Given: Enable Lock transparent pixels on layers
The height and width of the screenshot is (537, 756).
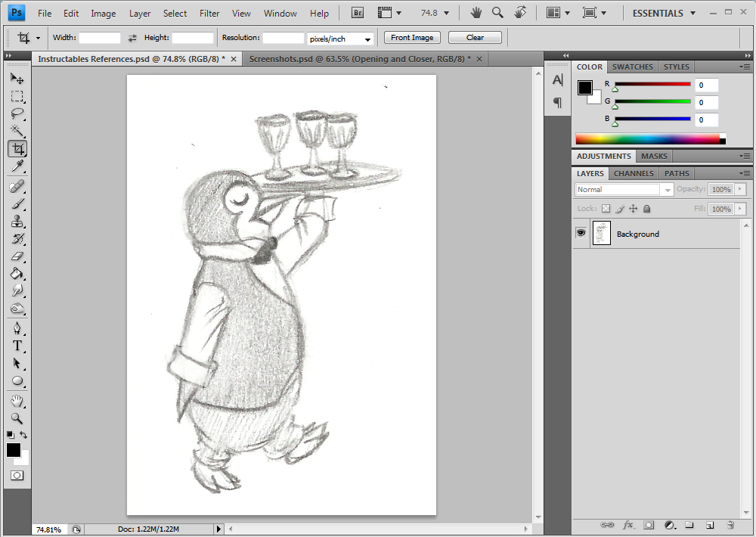Looking at the screenshot, I should [605, 208].
